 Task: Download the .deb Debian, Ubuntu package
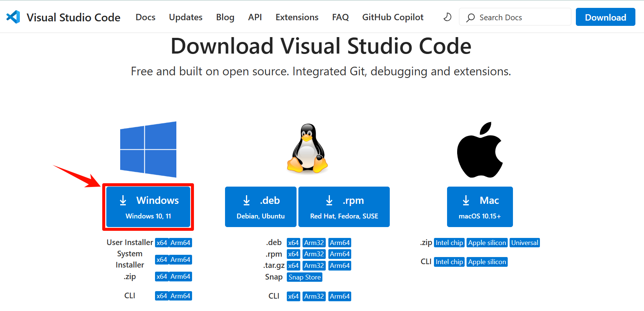pyautogui.click(x=261, y=207)
